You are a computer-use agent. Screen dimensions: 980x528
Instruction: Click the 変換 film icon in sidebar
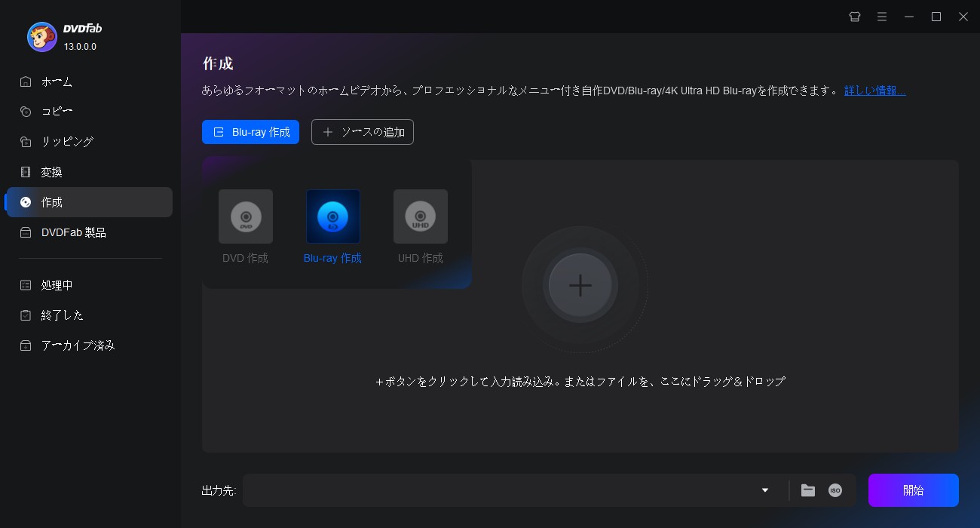(x=26, y=172)
